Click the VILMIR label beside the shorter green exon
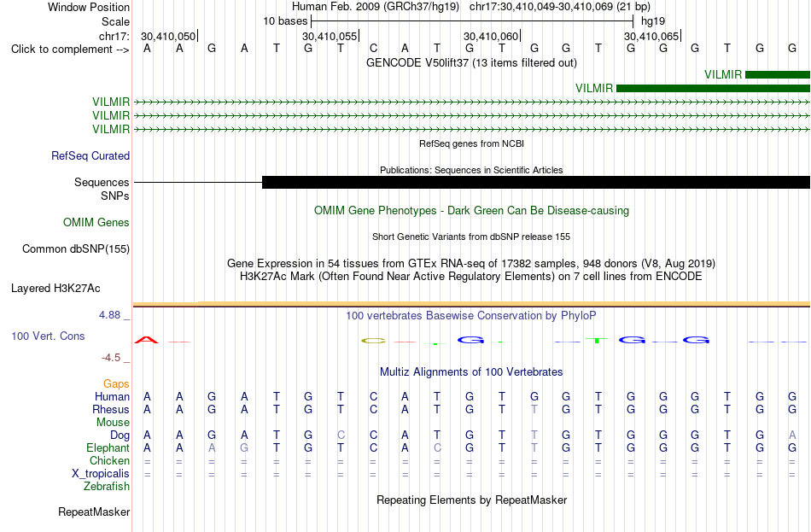 pos(723,74)
